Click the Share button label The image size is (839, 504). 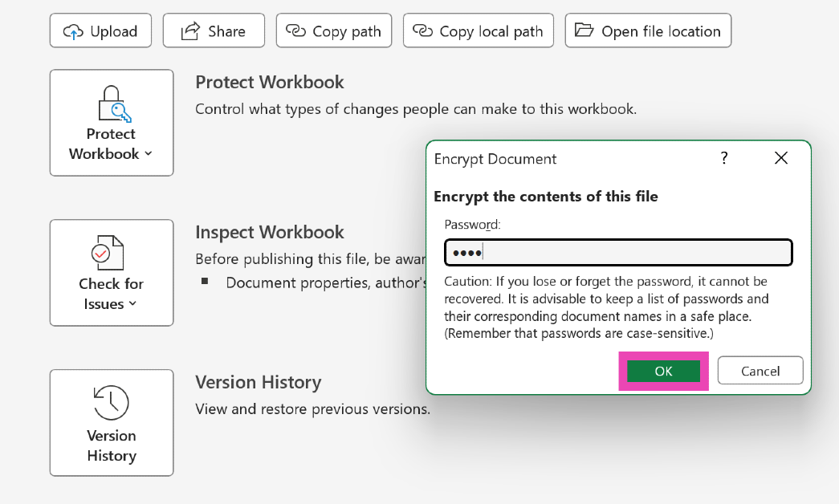tap(226, 31)
